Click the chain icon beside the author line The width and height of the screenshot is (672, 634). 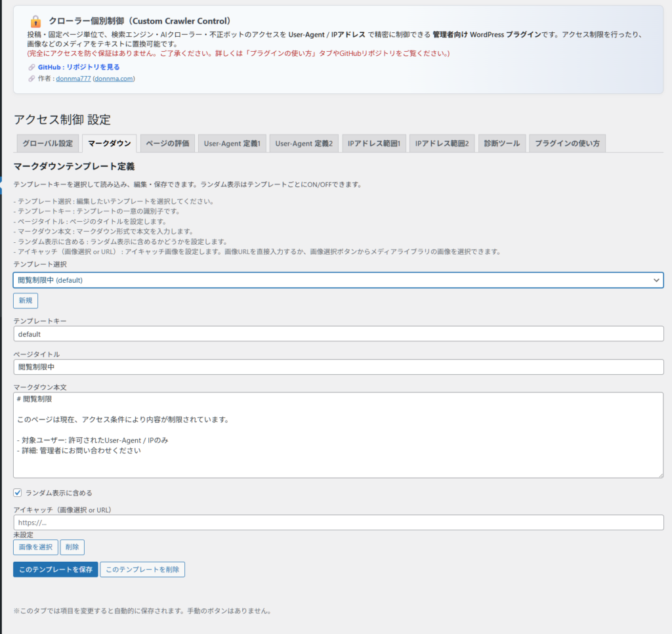tap(31, 79)
